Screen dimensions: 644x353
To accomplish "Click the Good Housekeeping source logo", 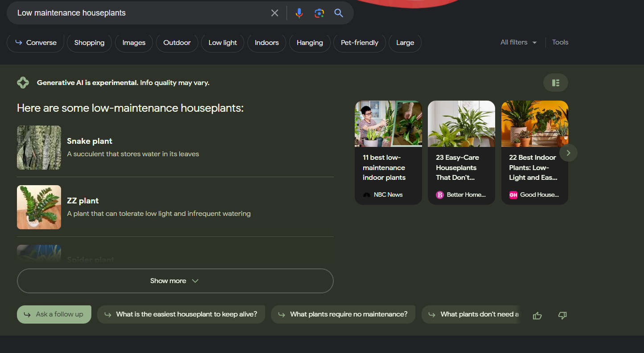I will click(513, 195).
